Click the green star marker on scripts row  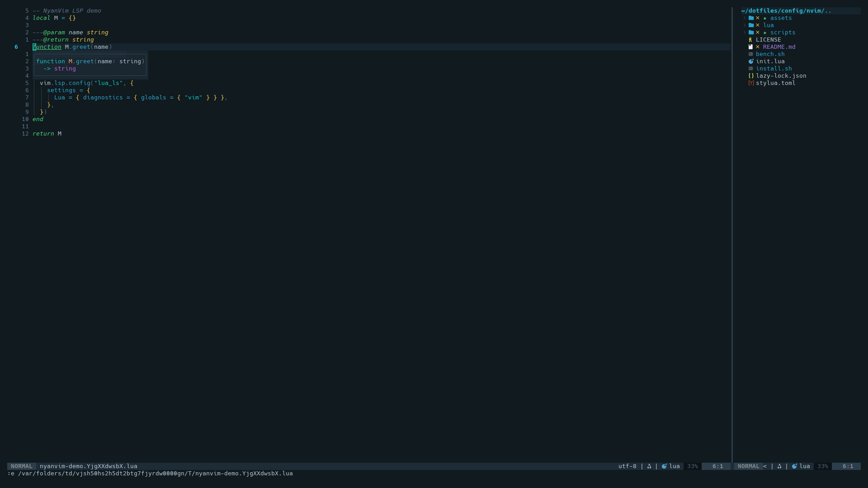coord(765,33)
